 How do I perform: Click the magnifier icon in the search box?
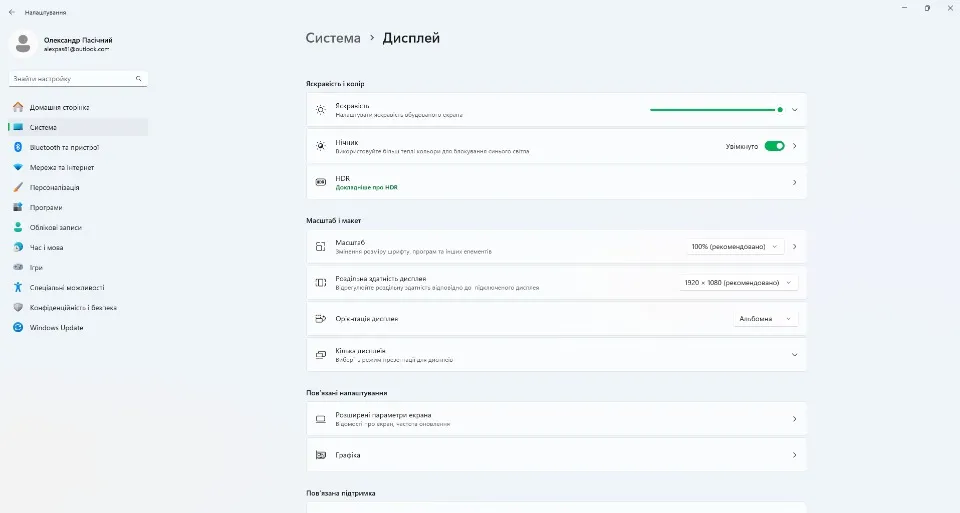tap(139, 78)
